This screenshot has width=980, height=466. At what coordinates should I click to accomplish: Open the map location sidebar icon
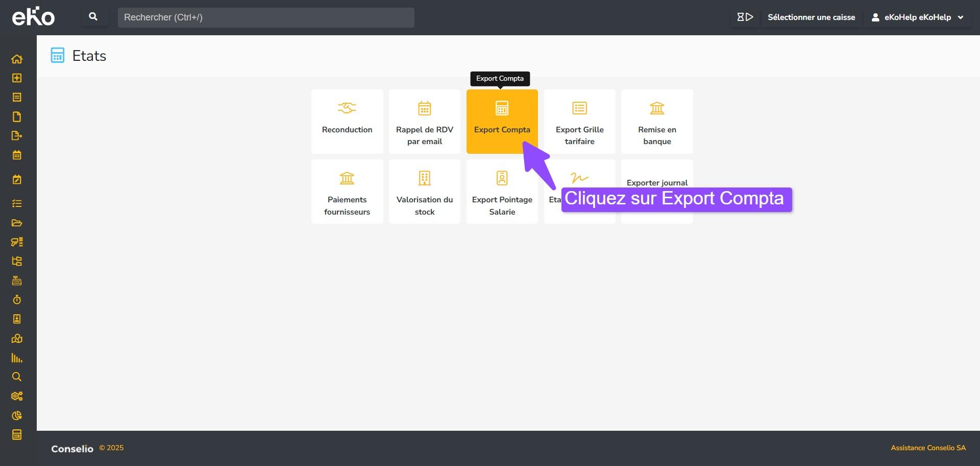tap(17, 339)
